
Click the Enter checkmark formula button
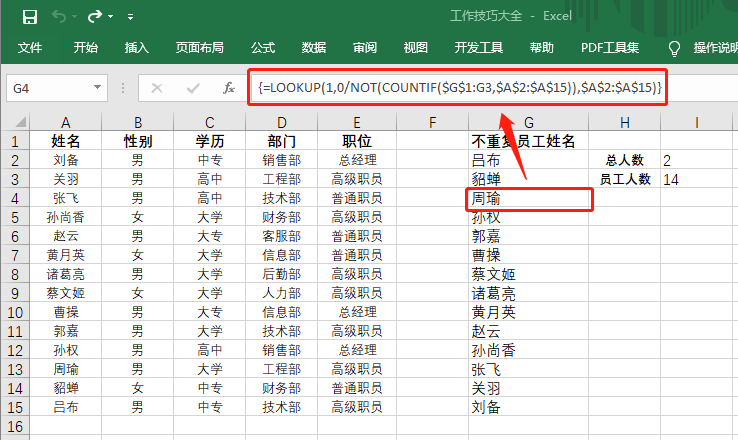point(193,88)
